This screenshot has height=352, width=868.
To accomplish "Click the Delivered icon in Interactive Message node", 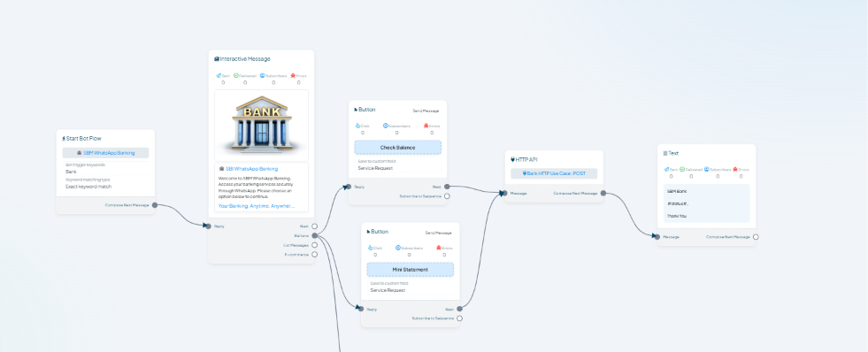I will [236, 76].
